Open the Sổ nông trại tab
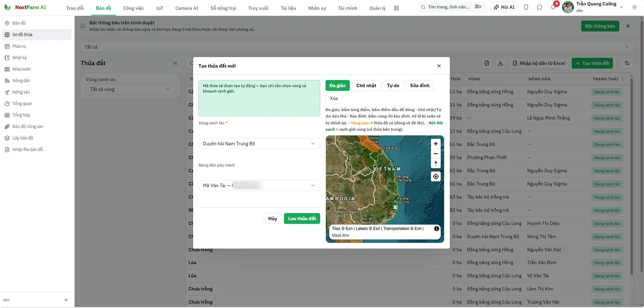This screenshot has height=308, width=644. [x=223, y=8]
